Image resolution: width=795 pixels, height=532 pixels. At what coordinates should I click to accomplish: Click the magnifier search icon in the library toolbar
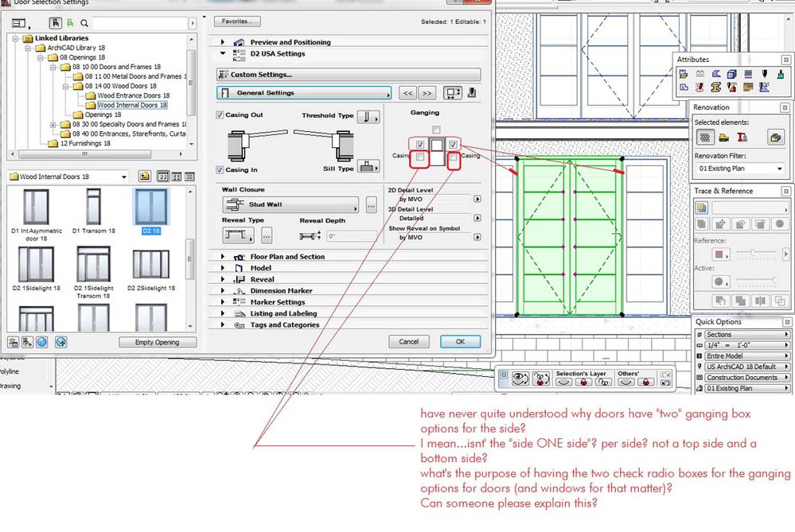click(84, 23)
